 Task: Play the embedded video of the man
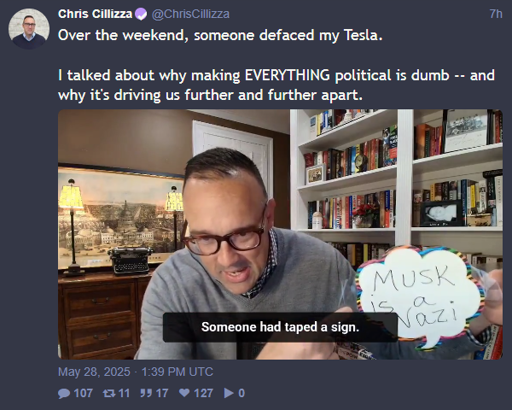coord(280,234)
